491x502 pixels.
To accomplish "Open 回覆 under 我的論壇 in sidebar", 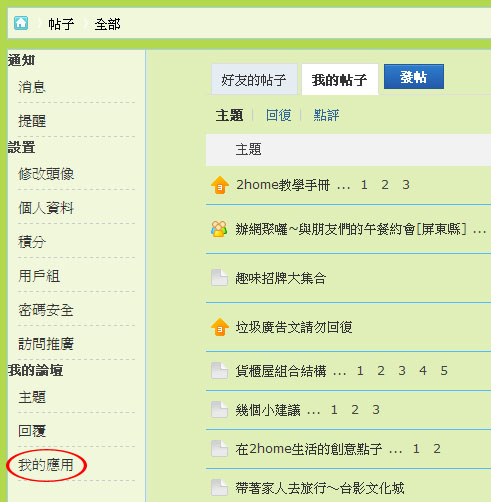I will (32, 431).
